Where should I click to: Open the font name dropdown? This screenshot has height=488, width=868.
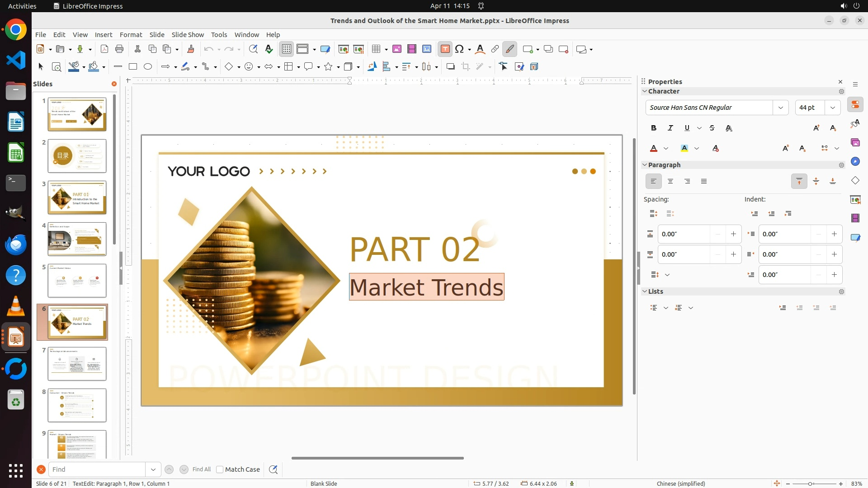tap(780, 108)
